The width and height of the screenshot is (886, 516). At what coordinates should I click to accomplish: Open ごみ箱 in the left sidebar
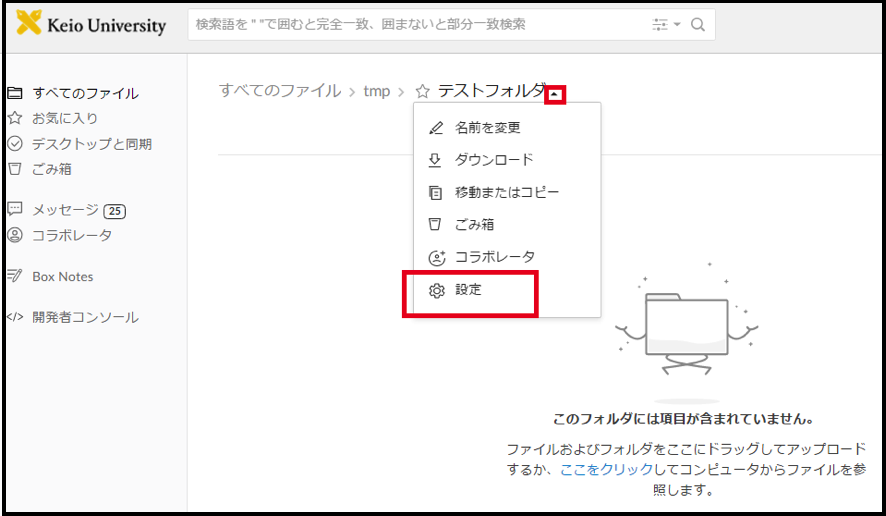click(52, 169)
